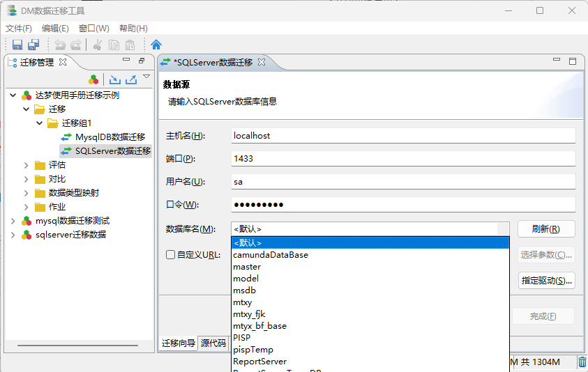Choose pispTemp from database list
The image size is (588, 372).
click(370, 350)
